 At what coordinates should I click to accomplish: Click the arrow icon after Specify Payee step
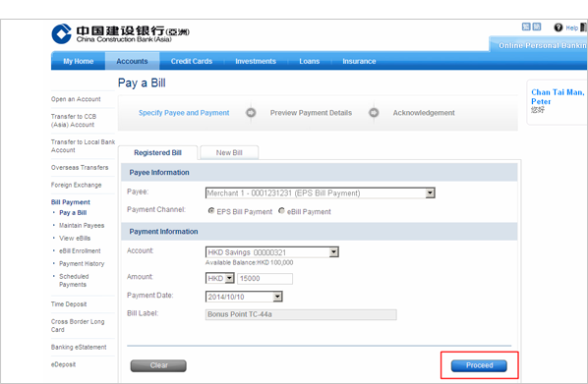[251, 112]
